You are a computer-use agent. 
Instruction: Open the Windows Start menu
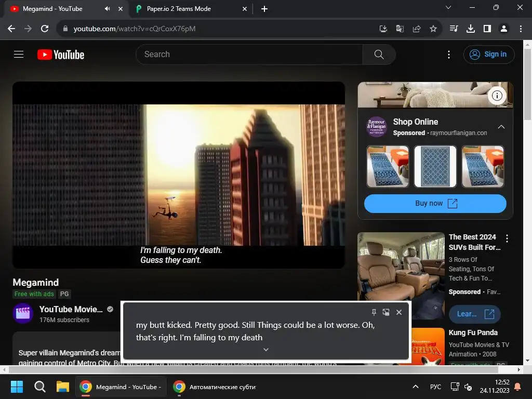(x=17, y=387)
